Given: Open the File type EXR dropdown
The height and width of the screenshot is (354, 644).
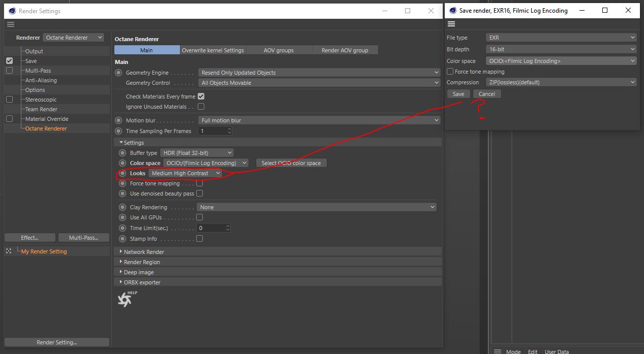Looking at the screenshot, I should 561,38.
